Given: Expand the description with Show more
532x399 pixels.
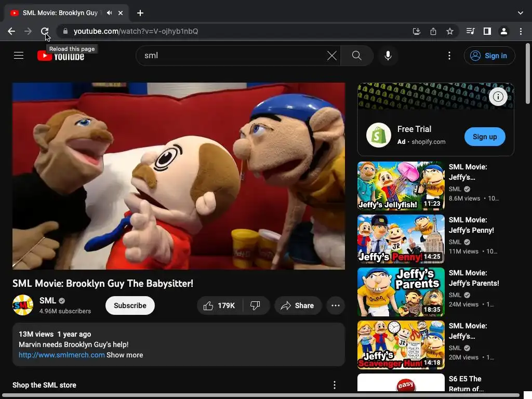Looking at the screenshot, I should click(125, 355).
